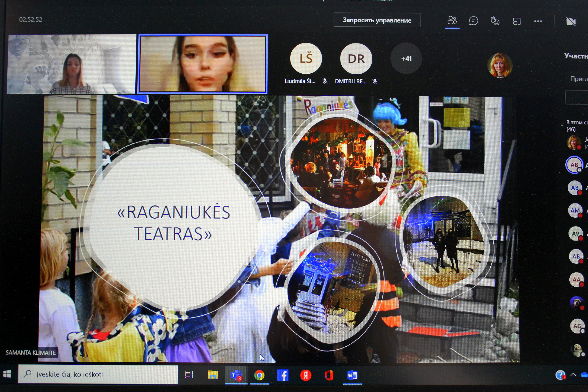Click the Приглa... invite text in panel
Image resolution: width=588 pixels, height=392 pixels.
click(579, 79)
